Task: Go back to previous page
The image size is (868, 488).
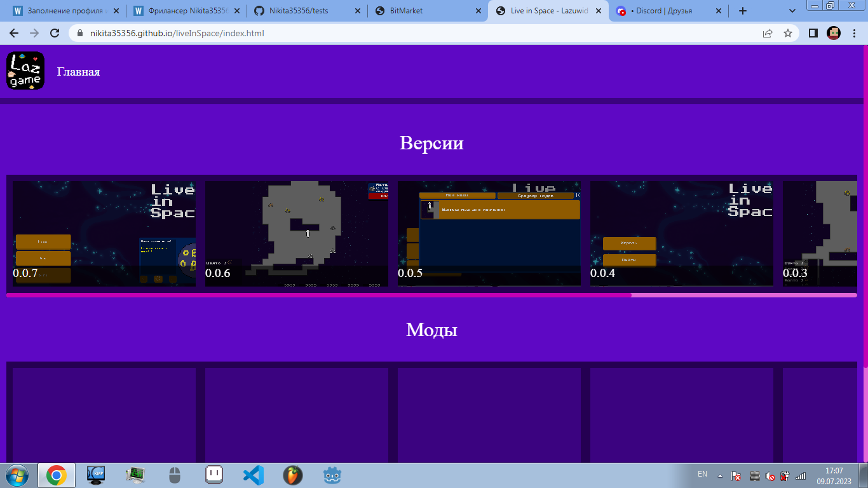Action: click(x=14, y=33)
